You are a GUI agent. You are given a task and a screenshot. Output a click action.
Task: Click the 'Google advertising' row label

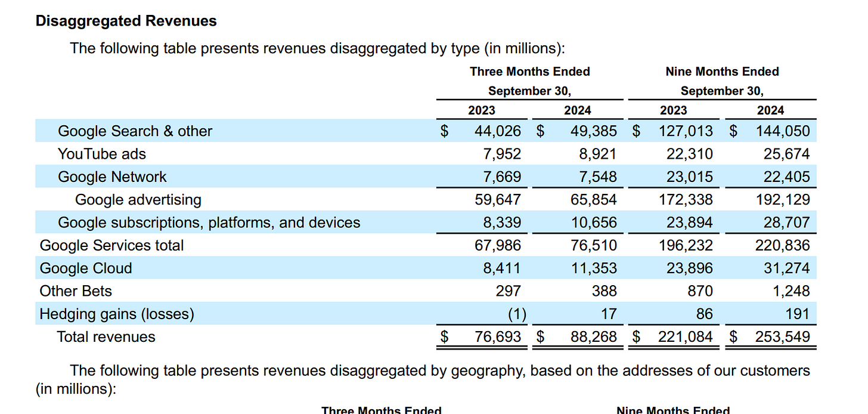click(138, 199)
